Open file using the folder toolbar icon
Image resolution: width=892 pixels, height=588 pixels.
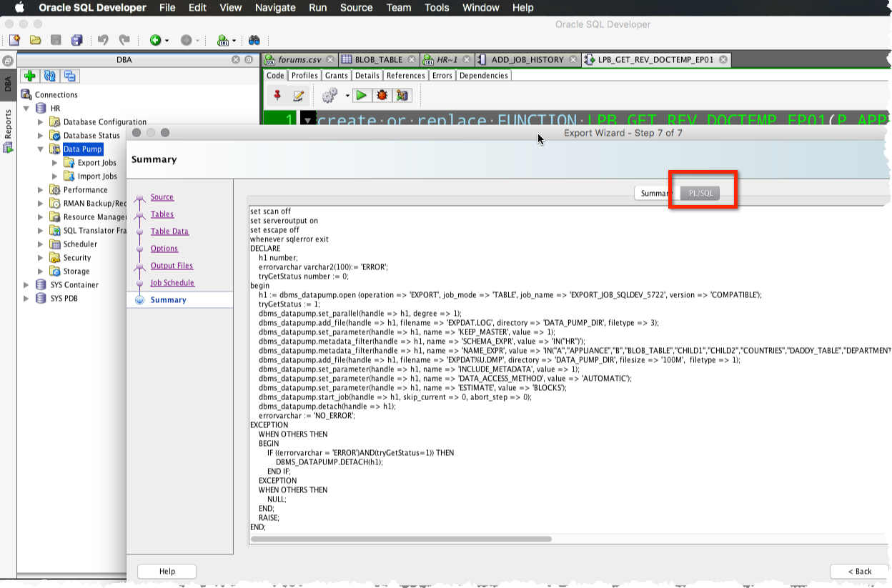(35, 41)
